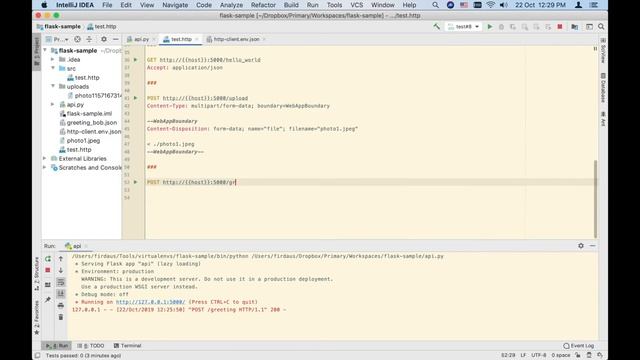Image resolution: width=640 pixels, height=360 pixels.
Task: Run the POST request on line 52
Action: 136,182
